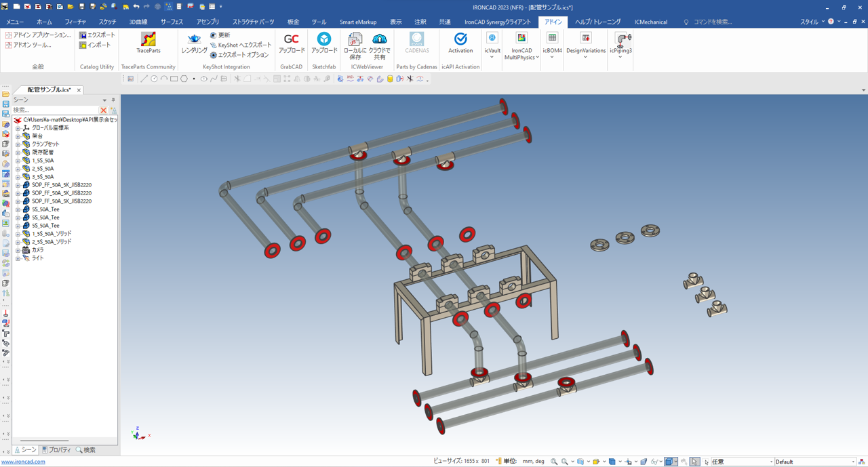
Task: Switch to the プロパティ panel tab
Action: tap(56, 450)
